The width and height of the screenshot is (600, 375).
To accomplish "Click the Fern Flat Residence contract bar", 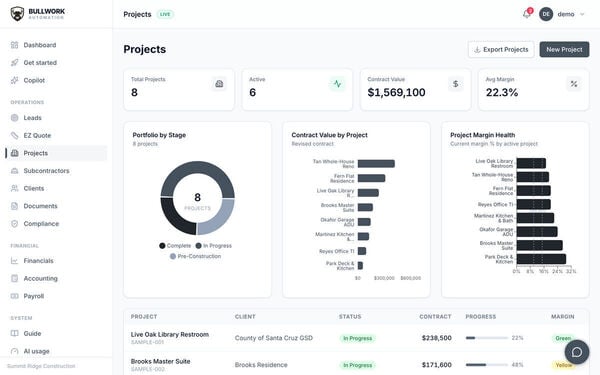I will [x=372, y=178].
